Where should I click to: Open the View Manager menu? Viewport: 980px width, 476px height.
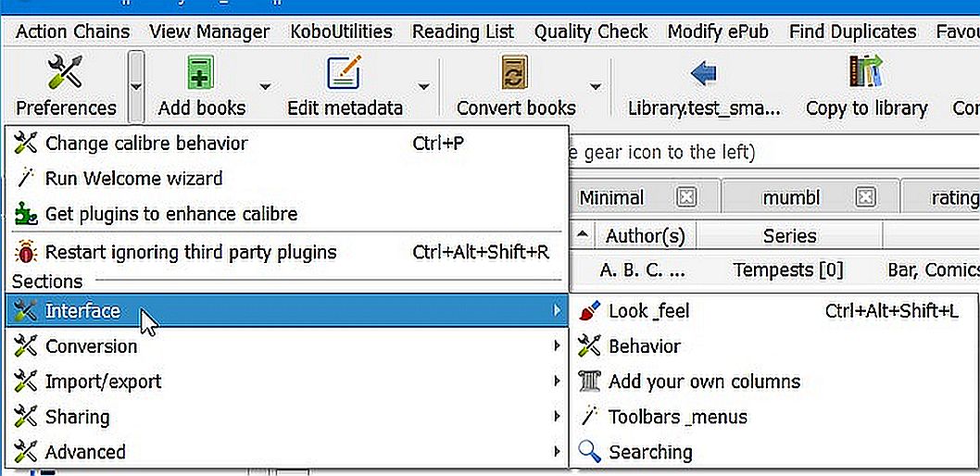point(209,31)
